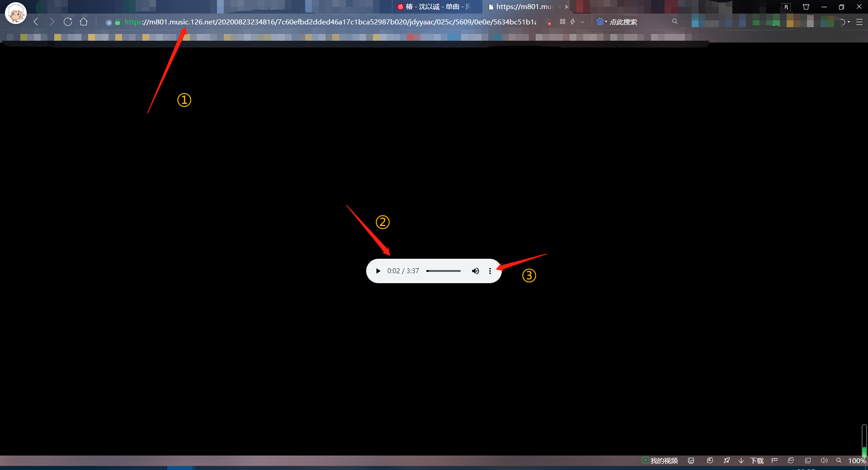Screen dimensions: 868x470
Task: Switch to the 椿 - 沈以诚 tab
Action: pyautogui.click(x=437, y=7)
